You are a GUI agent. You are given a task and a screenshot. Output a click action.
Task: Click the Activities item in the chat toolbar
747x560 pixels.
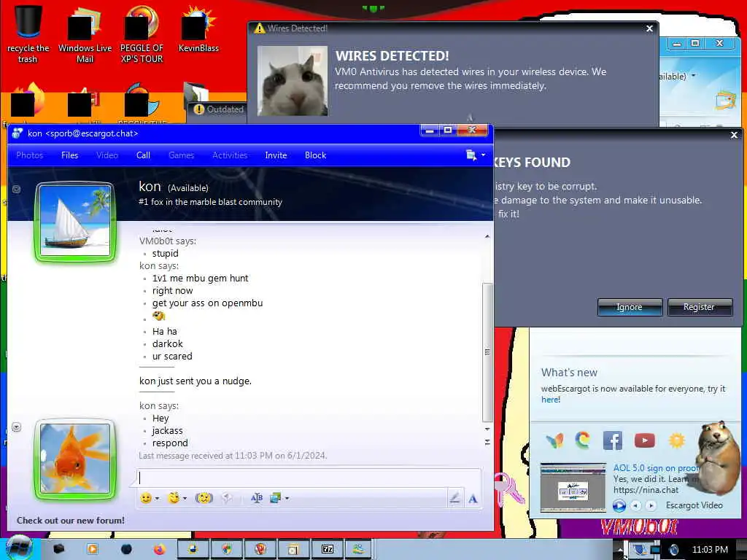(230, 155)
